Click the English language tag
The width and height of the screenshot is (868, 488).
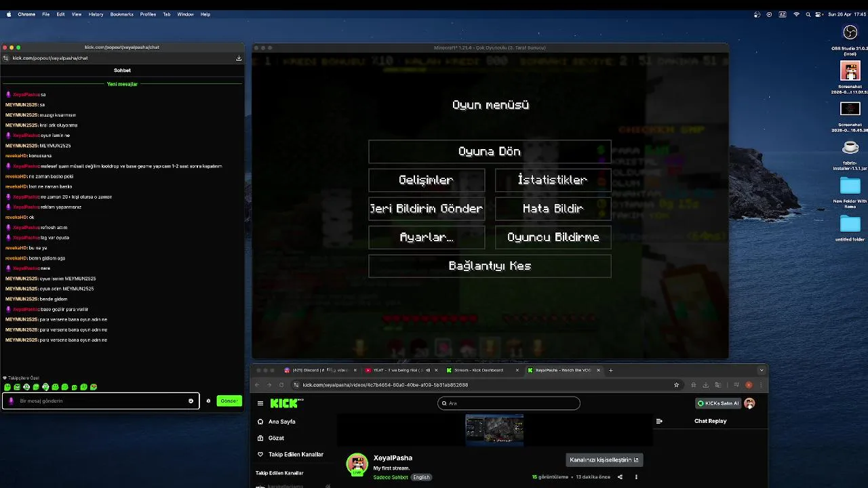(x=422, y=477)
